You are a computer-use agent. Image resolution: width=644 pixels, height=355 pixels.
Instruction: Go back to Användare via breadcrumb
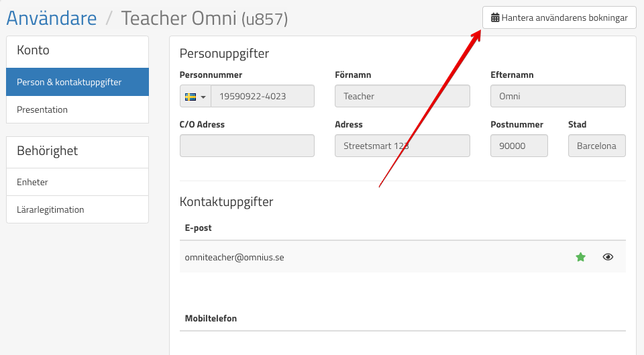point(52,18)
